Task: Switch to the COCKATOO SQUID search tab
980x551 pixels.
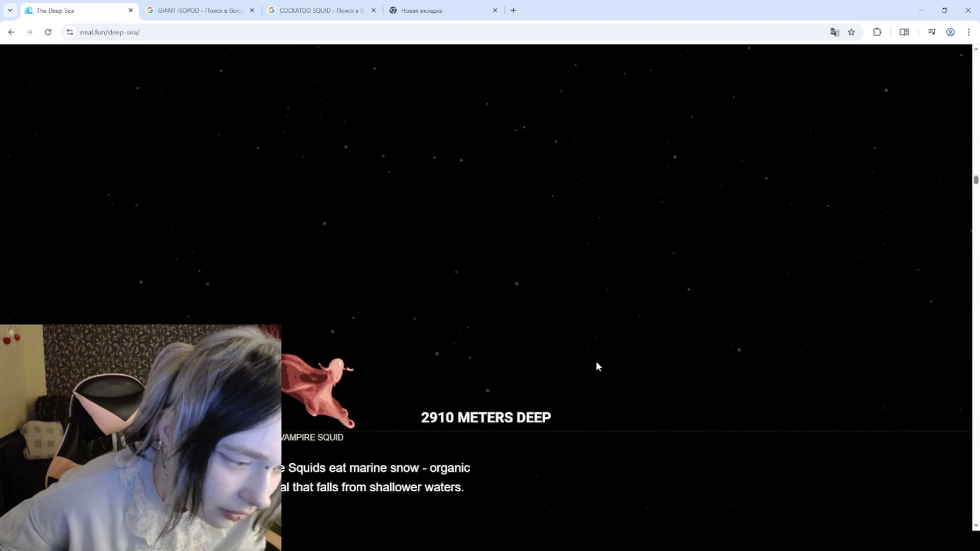Action: pyautogui.click(x=322, y=10)
